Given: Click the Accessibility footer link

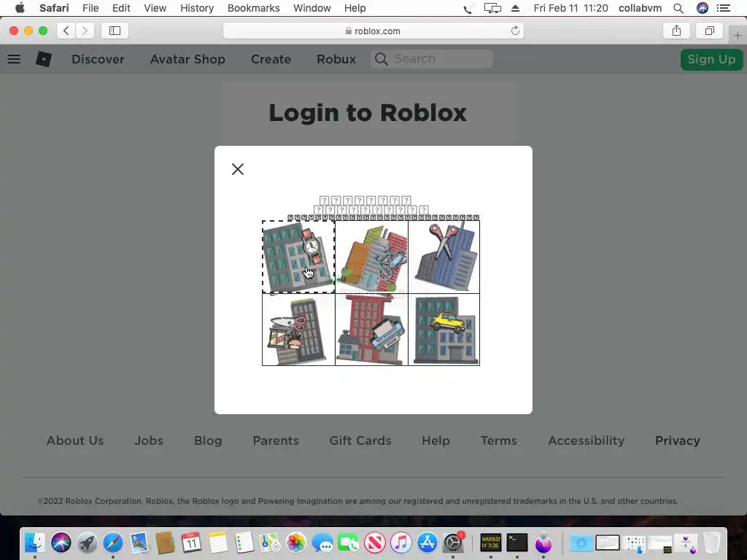Looking at the screenshot, I should [586, 440].
